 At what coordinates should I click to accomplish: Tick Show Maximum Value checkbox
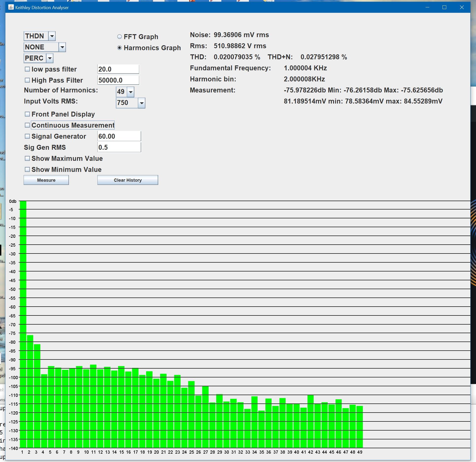(x=27, y=158)
